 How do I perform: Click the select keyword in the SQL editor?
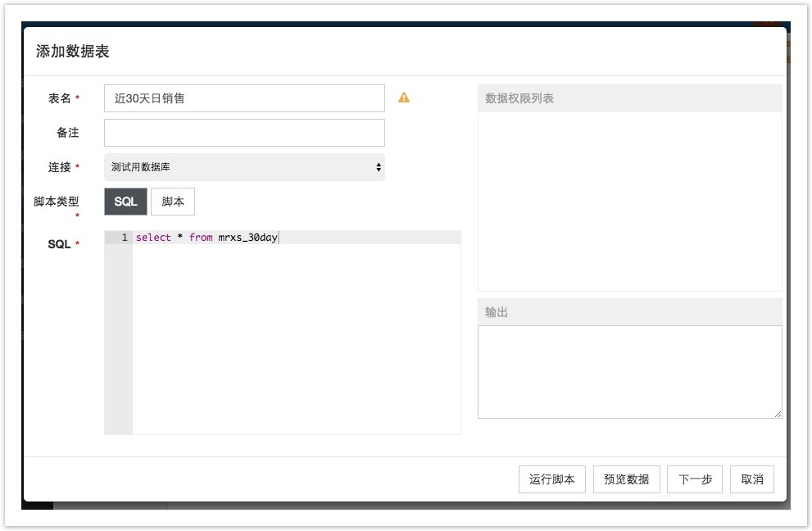click(x=153, y=238)
